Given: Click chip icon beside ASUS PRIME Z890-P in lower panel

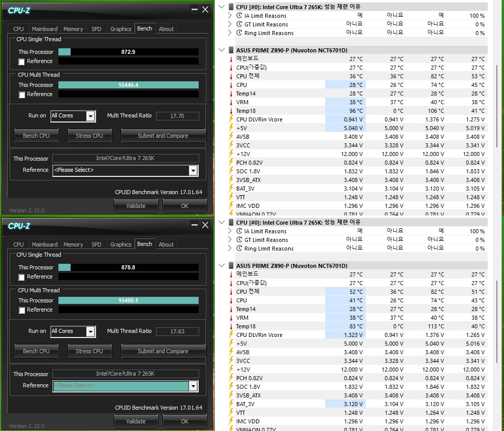Looking at the screenshot, I should point(231,266).
